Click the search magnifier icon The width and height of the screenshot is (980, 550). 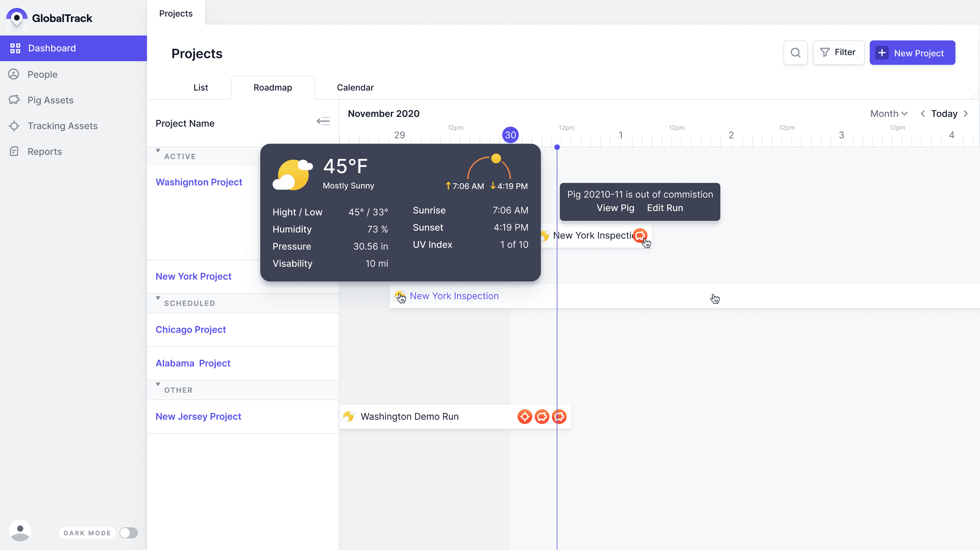(795, 52)
